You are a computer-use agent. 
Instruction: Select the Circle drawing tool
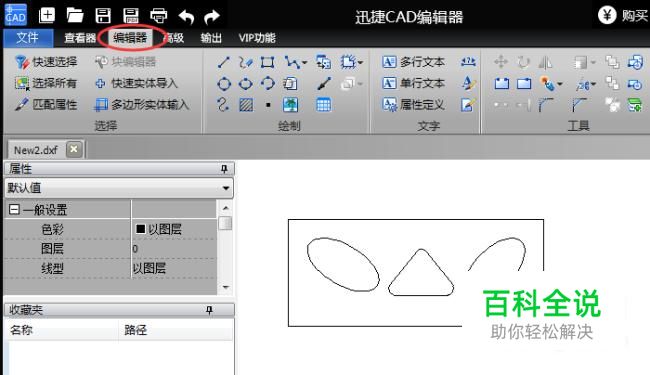(x=224, y=84)
